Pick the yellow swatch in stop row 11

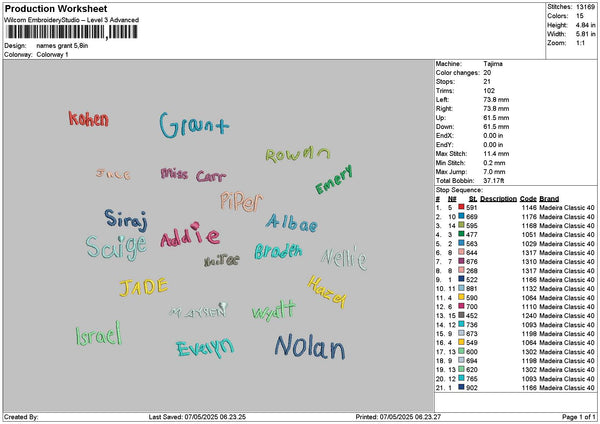pos(461,297)
